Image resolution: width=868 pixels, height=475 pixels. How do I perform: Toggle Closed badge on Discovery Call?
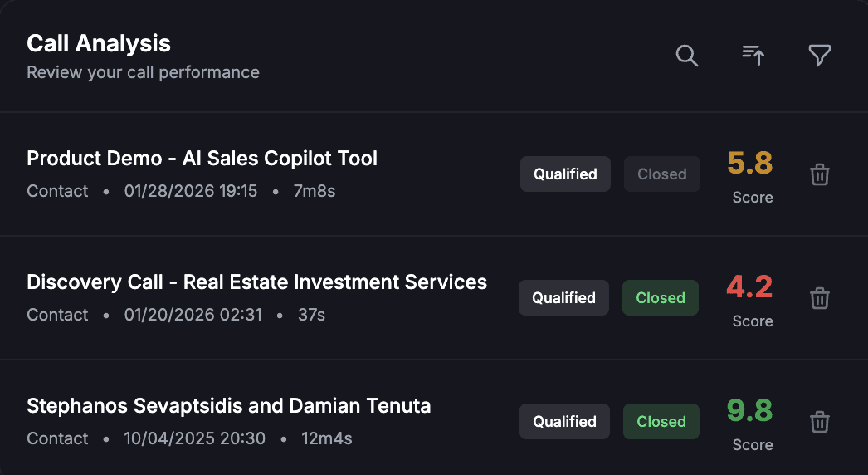pyautogui.click(x=660, y=298)
